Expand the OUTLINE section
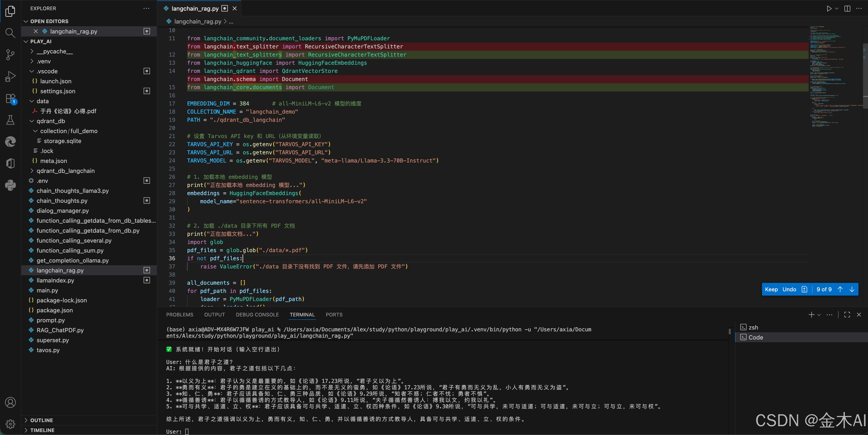Image resolution: width=868 pixels, height=435 pixels. (41, 420)
